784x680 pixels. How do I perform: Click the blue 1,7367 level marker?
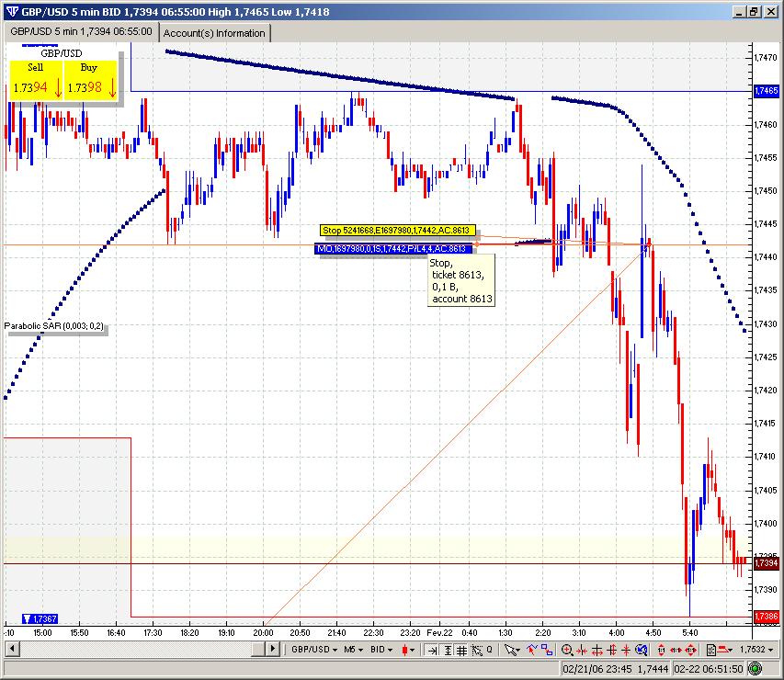40,619
